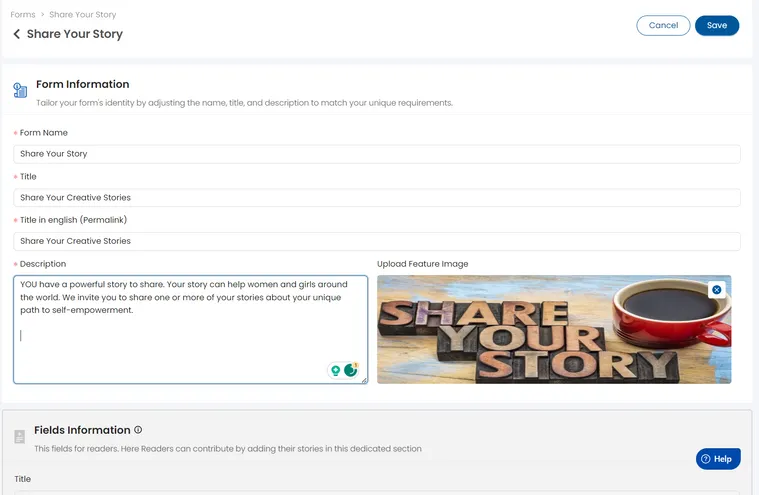Open the Forms breadcrumb link
The image size is (759, 495).
(x=23, y=15)
